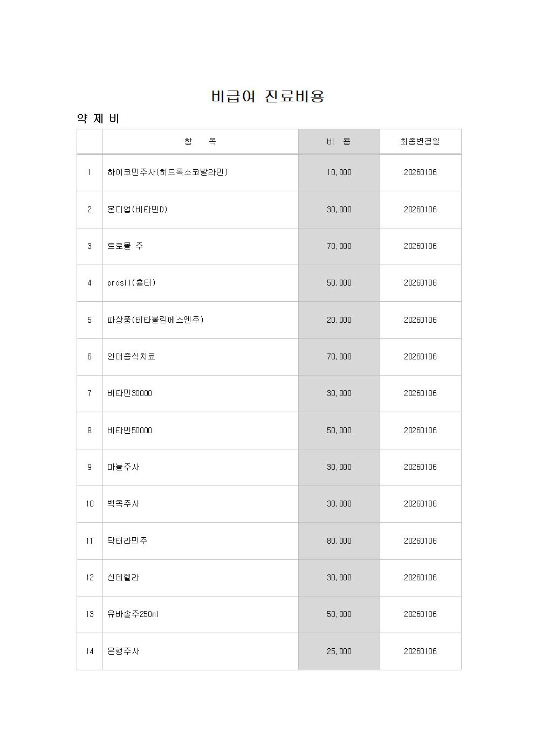Click the title 비급여 진료비용
The image size is (535, 756).
[267, 96]
